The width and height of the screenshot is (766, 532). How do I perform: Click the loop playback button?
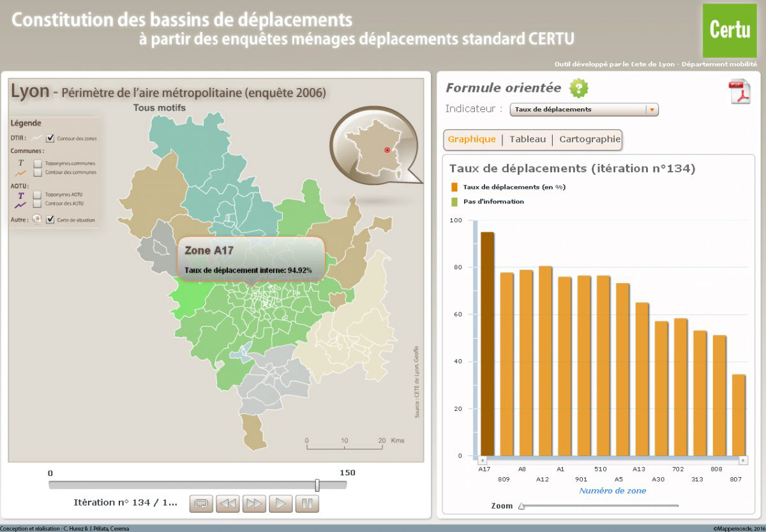[x=201, y=503]
